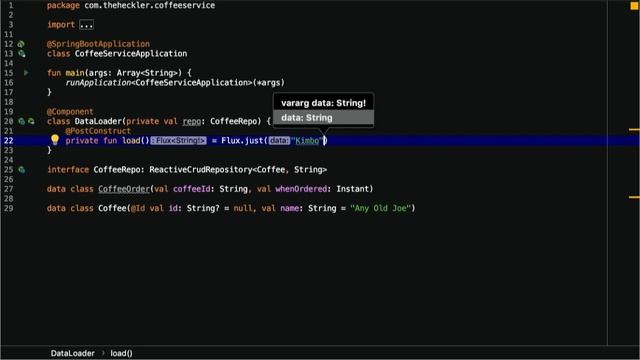Click the "Kimbo" string literal
640x360 pixels.
(307, 141)
